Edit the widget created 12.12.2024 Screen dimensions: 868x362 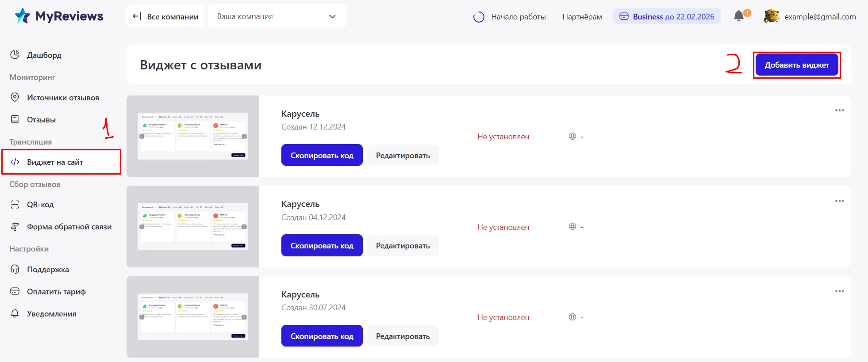pos(403,155)
